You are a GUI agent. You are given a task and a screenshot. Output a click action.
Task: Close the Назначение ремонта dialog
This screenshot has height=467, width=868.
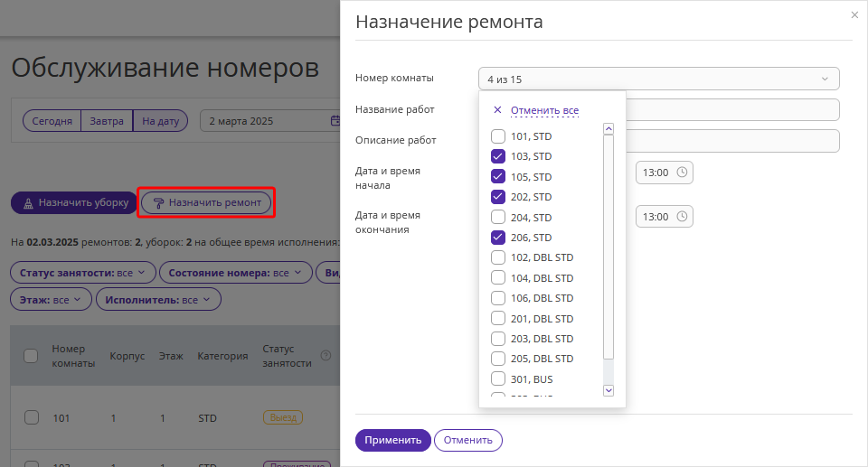(x=854, y=15)
